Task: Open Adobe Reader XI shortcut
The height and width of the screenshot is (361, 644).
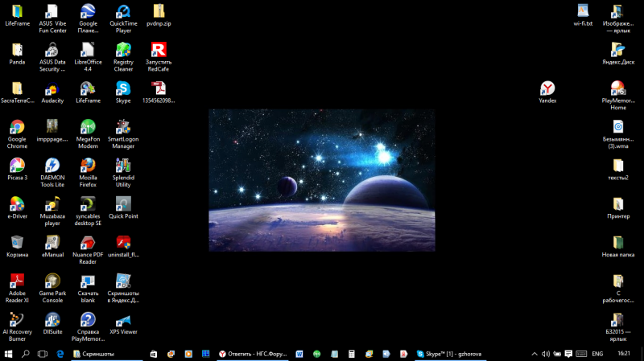Action: (x=17, y=281)
